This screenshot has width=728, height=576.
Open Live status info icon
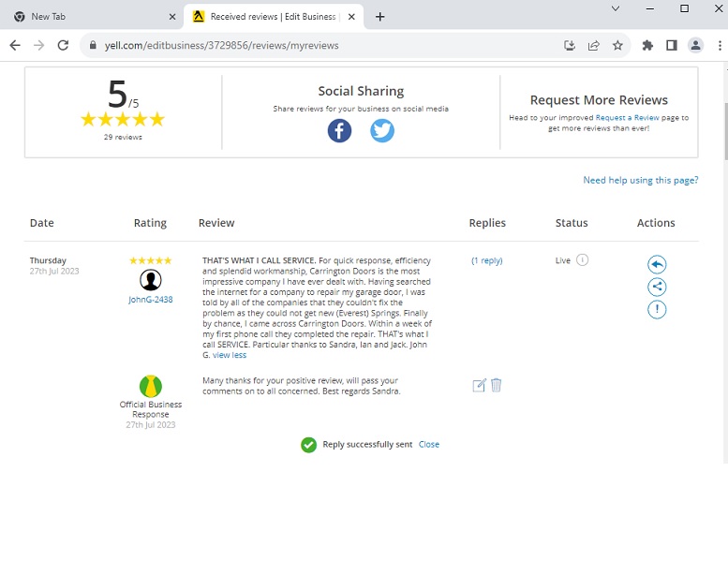[x=582, y=260]
